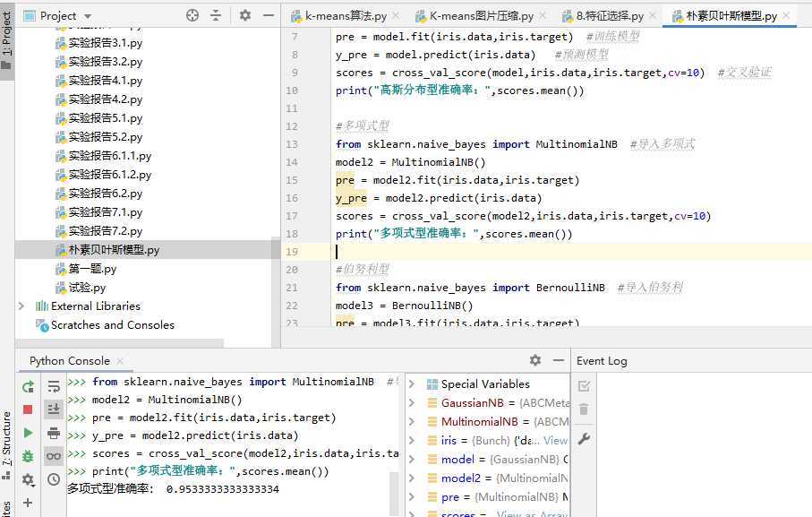Expand the pre variable
The height and width of the screenshot is (517, 812).
point(412,497)
